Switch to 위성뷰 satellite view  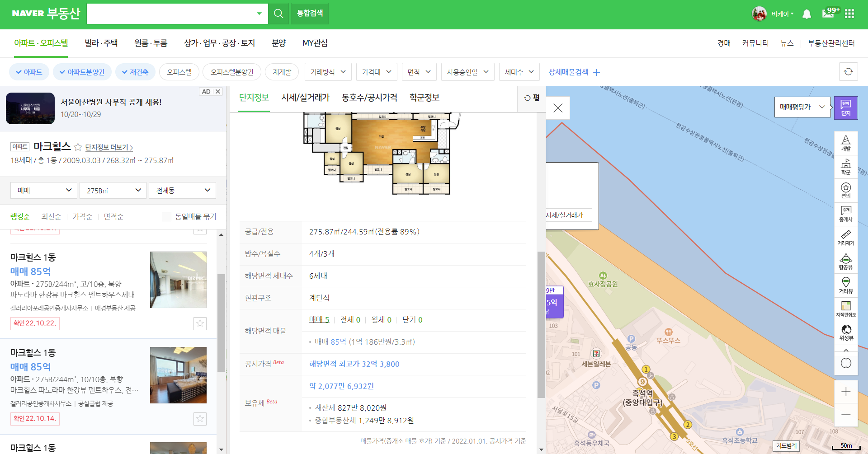pyautogui.click(x=846, y=333)
